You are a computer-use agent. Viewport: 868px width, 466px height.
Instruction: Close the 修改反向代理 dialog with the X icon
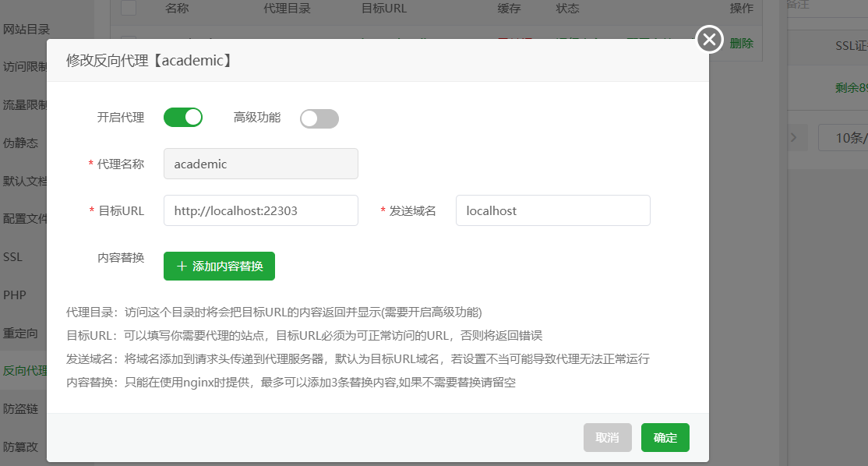[x=709, y=39]
